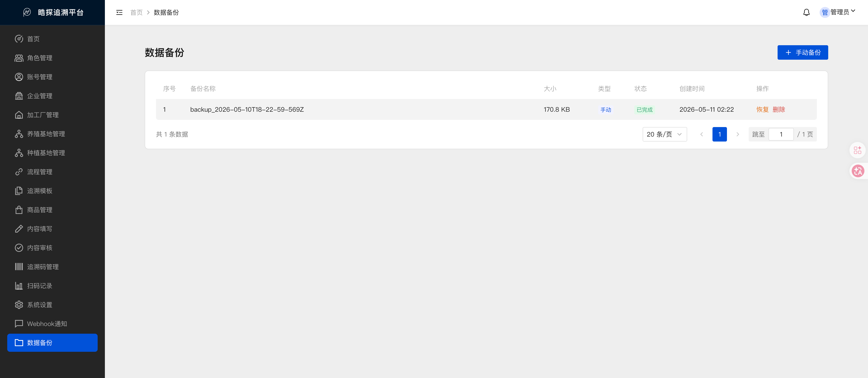This screenshot has width=868, height=378.
Task: Focus the 跳至 page number input
Action: pyautogui.click(x=781, y=135)
